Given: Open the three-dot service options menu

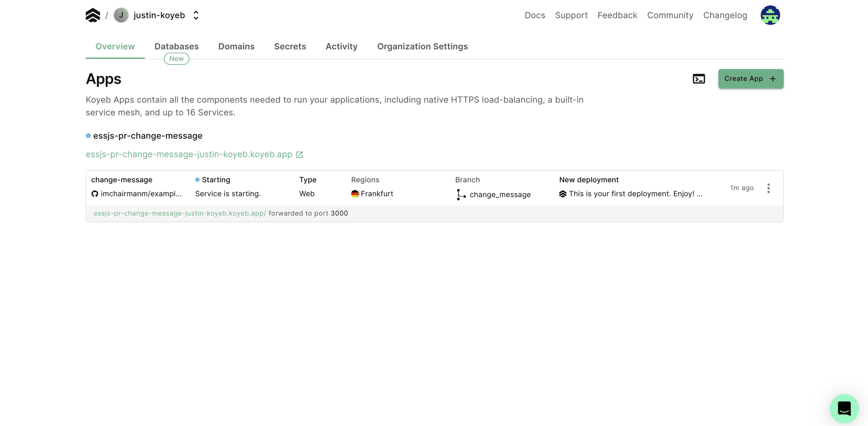Looking at the screenshot, I should (x=768, y=188).
